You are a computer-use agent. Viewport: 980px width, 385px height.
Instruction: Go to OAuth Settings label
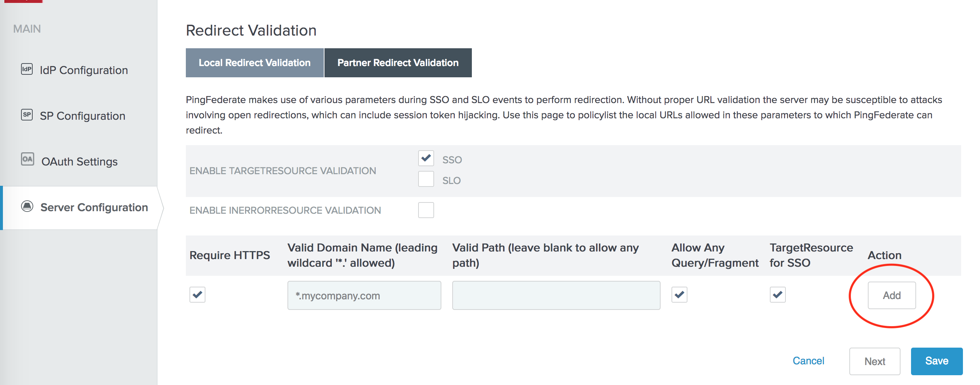[79, 162]
